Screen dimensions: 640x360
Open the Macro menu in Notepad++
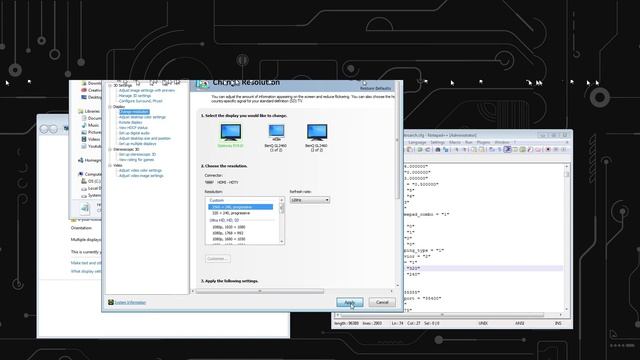pyautogui.click(x=455, y=142)
